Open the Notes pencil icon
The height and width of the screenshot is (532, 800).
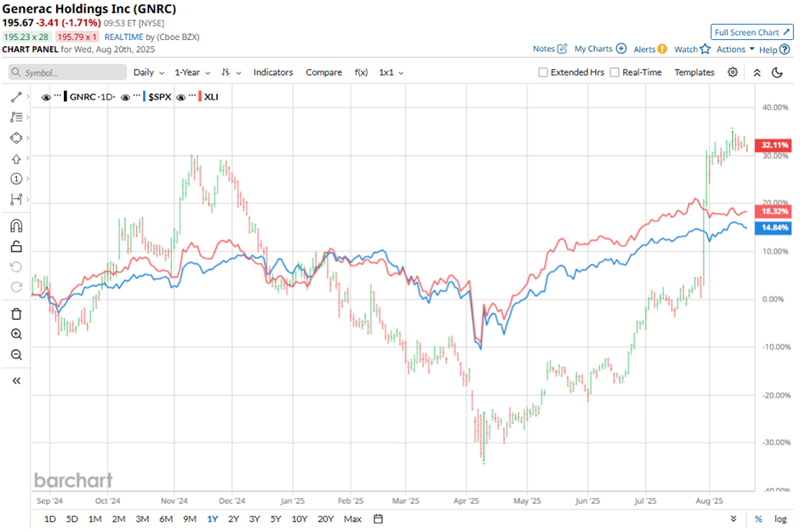(563, 49)
